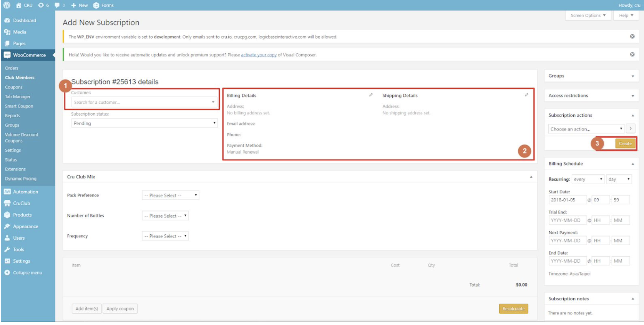This screenshot has width=644, height=325.
Task: Open the comments bubble icon
Action: 57,5
